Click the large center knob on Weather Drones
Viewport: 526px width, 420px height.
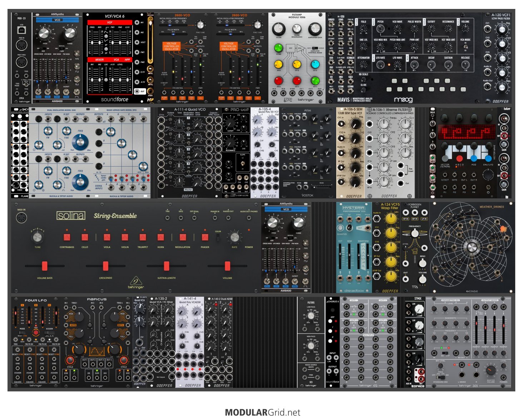coord(472,247)
